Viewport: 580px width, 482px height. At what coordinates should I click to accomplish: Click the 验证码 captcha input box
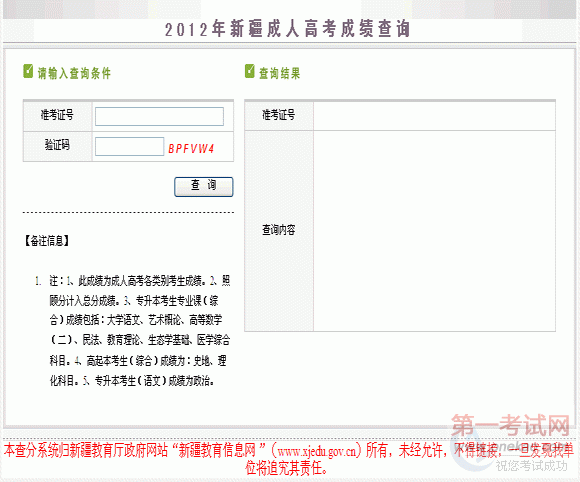[129, 146]
